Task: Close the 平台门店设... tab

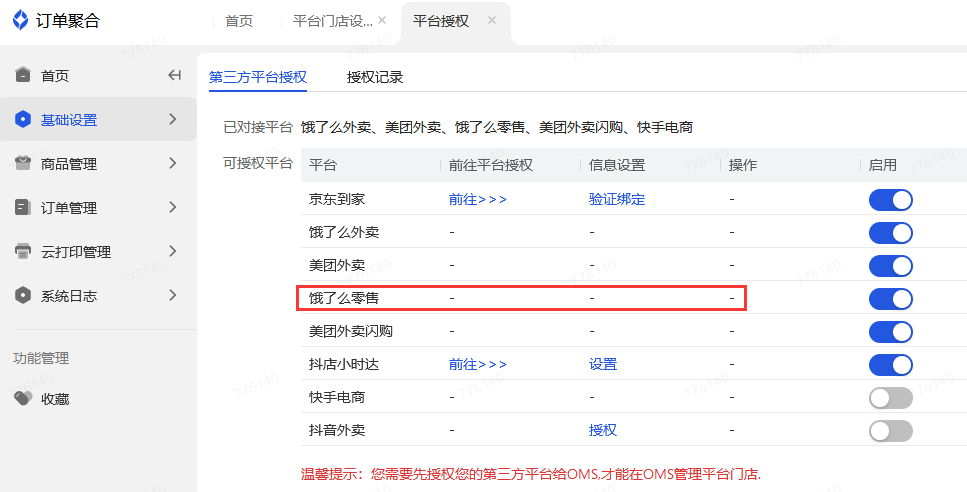Action: [382, 20]
